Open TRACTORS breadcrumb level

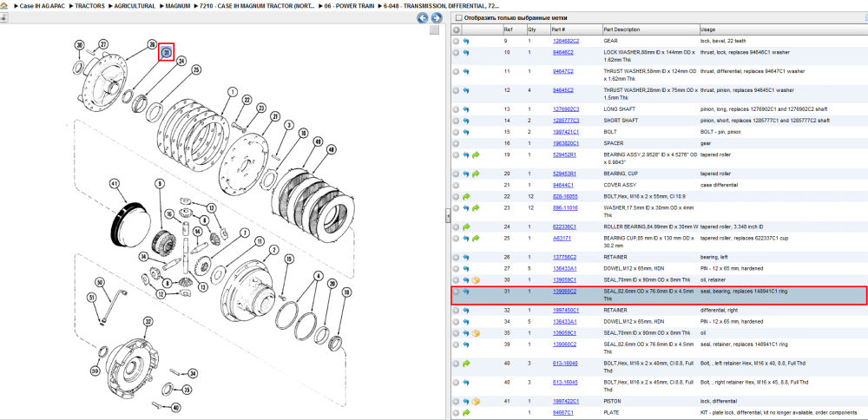pos(89,6)
